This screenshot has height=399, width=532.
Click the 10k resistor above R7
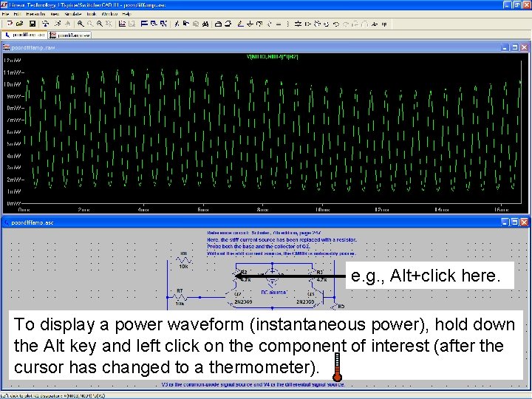pyautogui.click(x=183, y=260)
